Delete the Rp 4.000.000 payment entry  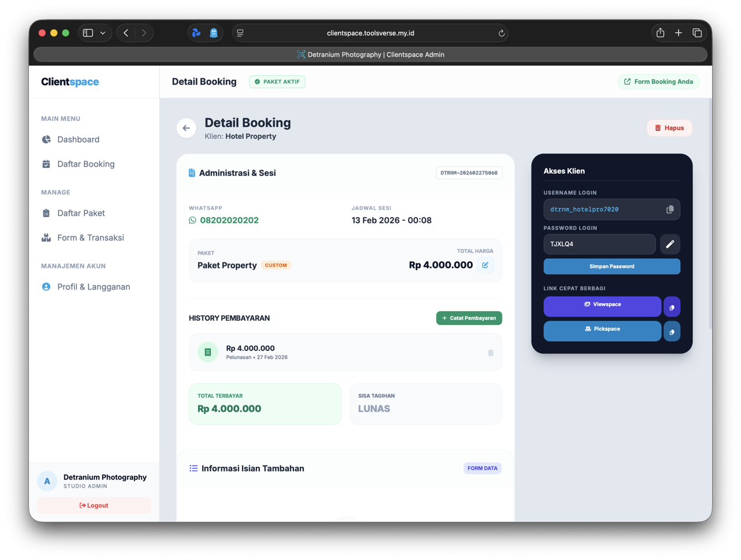[490, 353]
